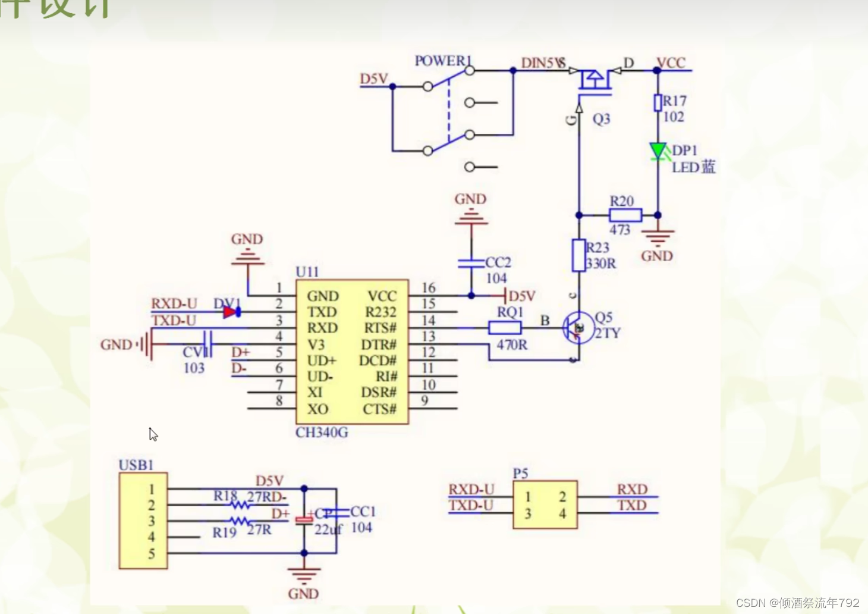Click the 2TY label near Q5
The height and width of the screenshot is (614, 868).
click(x=608, y=333)
